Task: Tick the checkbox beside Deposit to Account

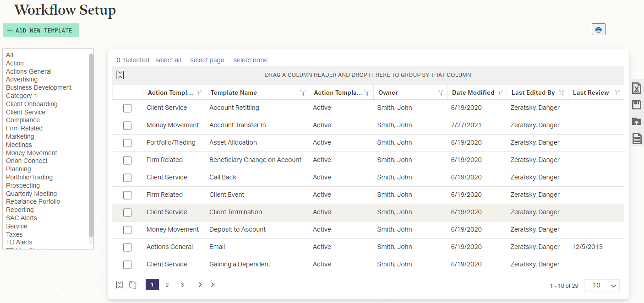Action: [127, 230]
